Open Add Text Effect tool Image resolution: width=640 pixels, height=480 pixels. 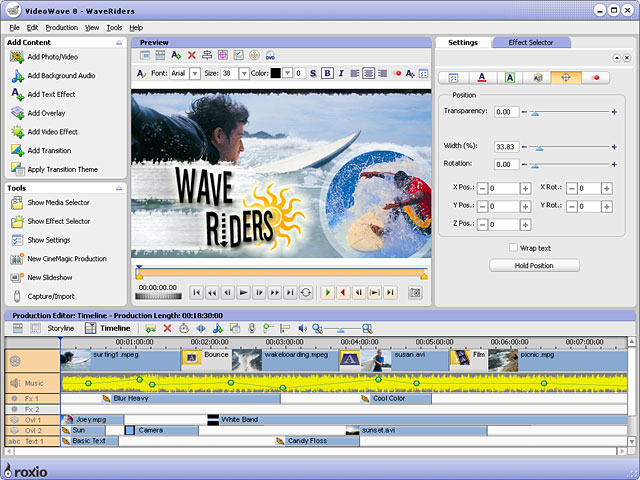[51, 94]
